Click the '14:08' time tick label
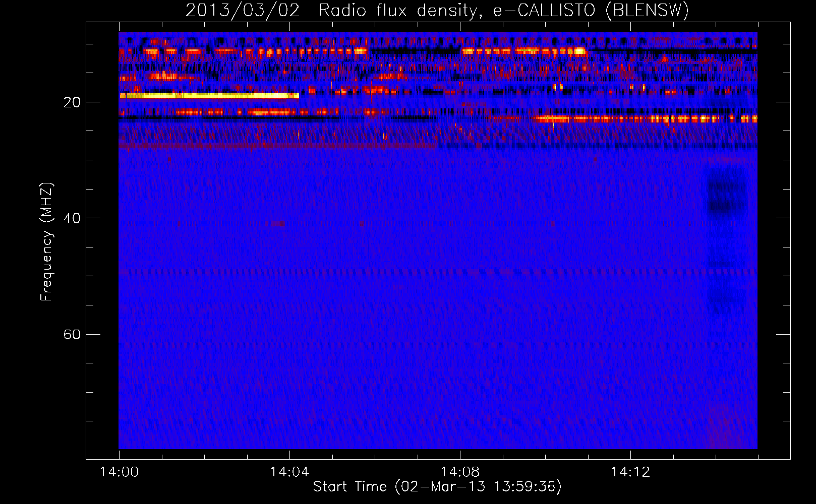816x504 pixels. coord(460,472)
